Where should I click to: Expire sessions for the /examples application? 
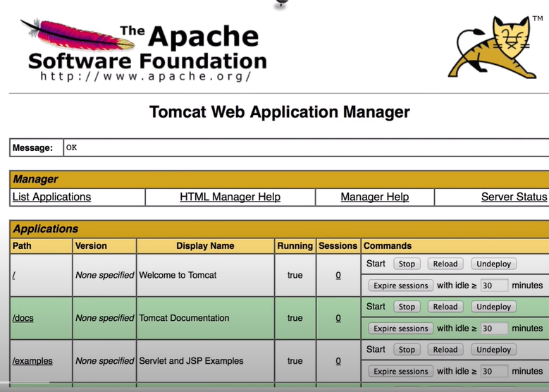click(x=401, y=372)
